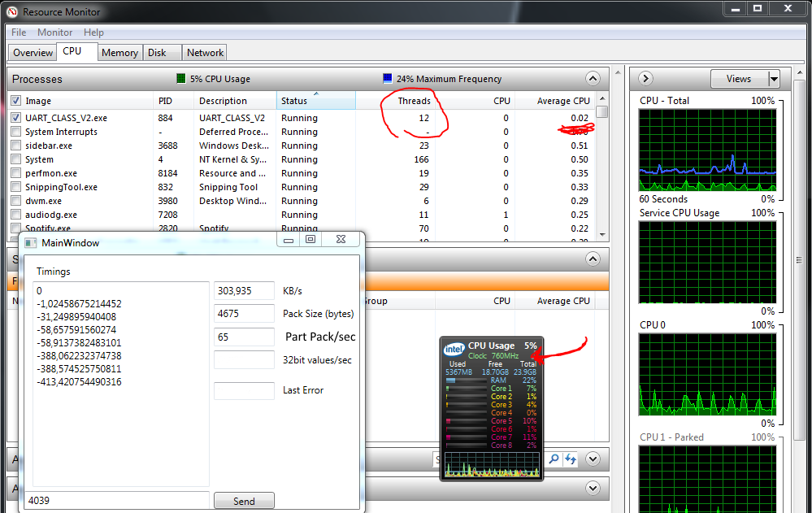Image resolution: width=812 pixels, height=513 pixels.
Task: Click the green CPU Usage indicator square
Action: [x=180, y=79]
